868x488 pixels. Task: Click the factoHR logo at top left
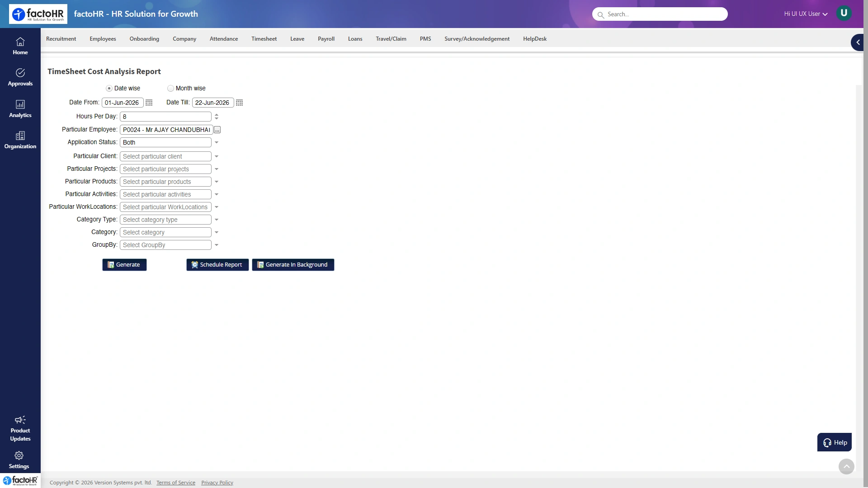coord(38,14)
